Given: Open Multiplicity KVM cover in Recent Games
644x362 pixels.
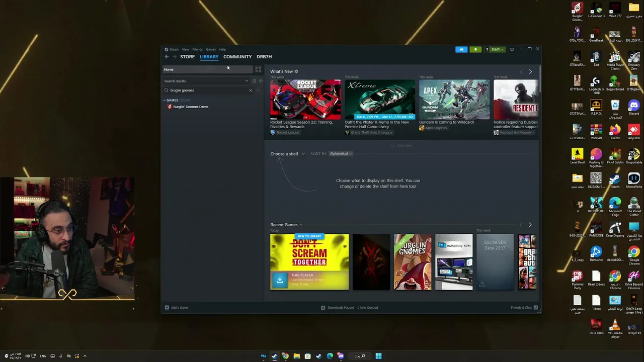Looking at the screenshot, I should pyautogui.click(x=454, y=262).
